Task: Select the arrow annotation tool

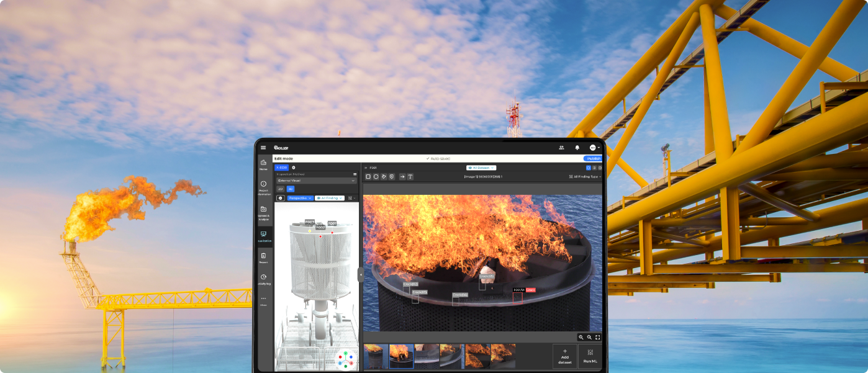Action: point(402,177)
